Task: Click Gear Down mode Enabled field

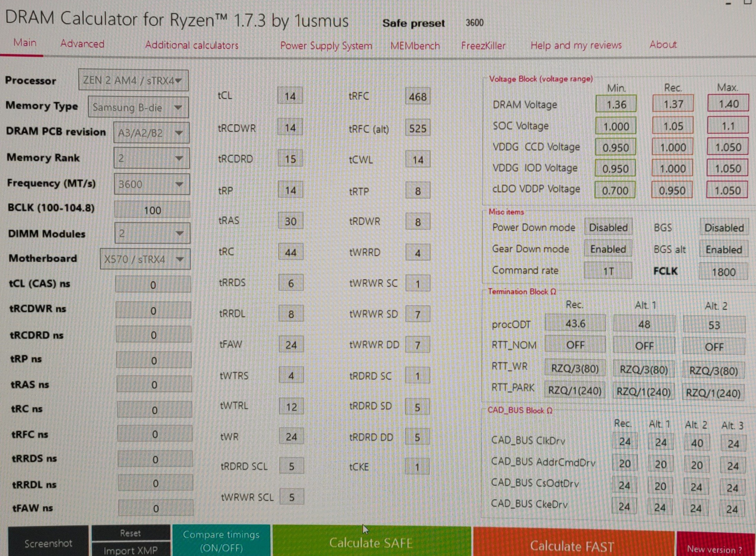Action: (x=608, y=249)
